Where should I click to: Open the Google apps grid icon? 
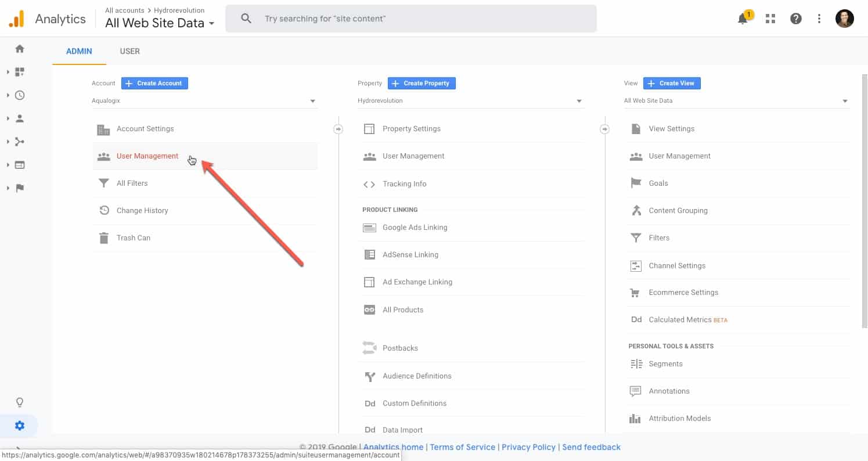coord(770,19)
